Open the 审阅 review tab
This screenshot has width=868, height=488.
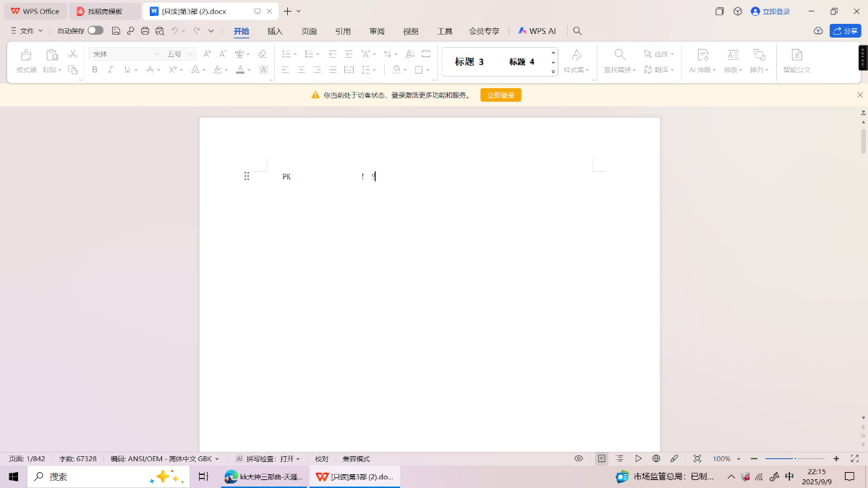(x=377, y=31)
